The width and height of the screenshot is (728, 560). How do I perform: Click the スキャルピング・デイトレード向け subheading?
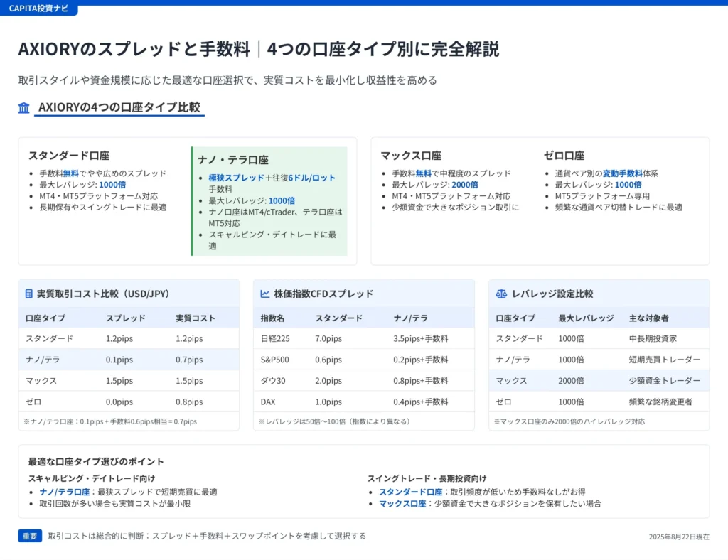click(92, 478)
